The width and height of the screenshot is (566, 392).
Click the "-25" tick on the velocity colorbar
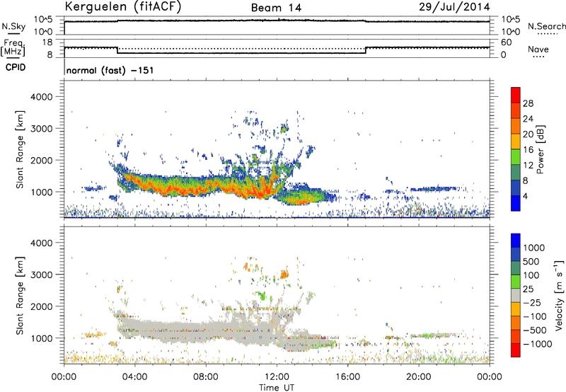point(533,302)
